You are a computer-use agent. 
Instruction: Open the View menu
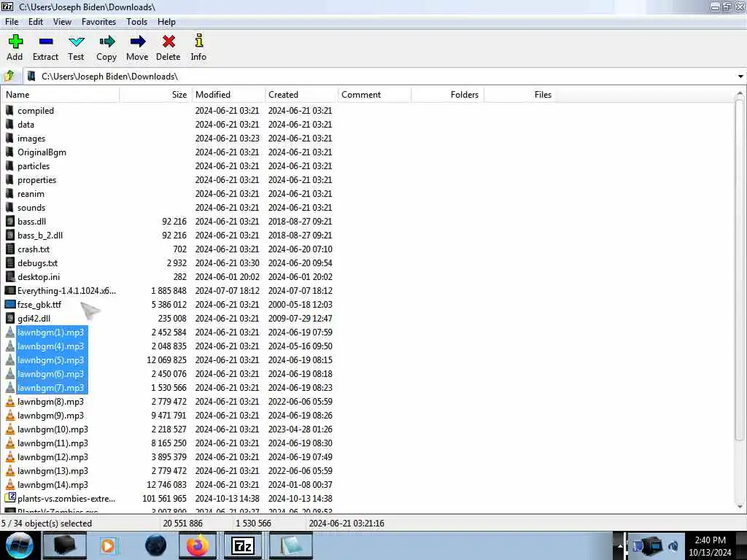point(63,22)
